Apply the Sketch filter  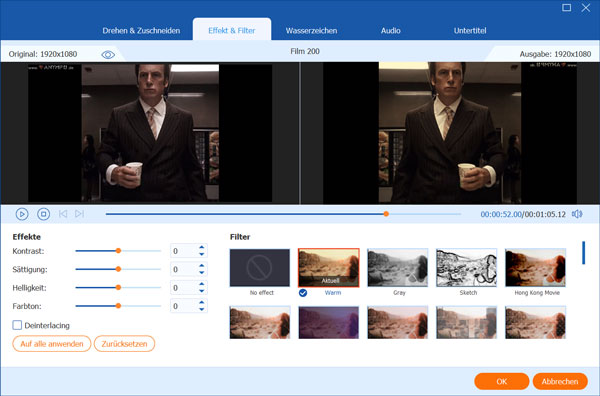click(466, 267)
